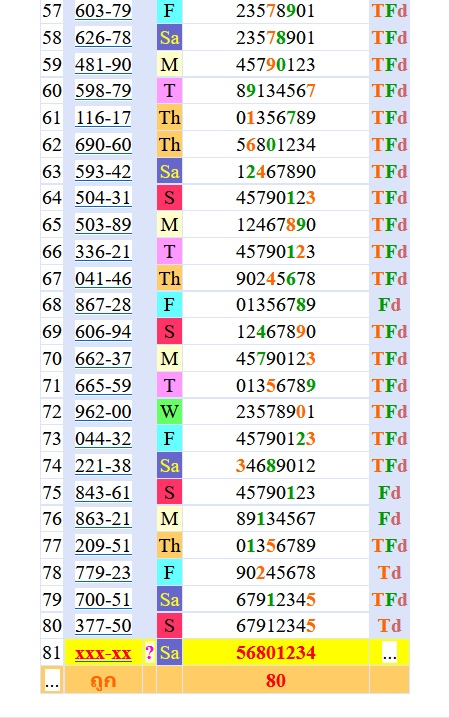This screenshot has width=449, height=718.
Task: Click the 867-28 link in row 68
Action: [103, 305]
